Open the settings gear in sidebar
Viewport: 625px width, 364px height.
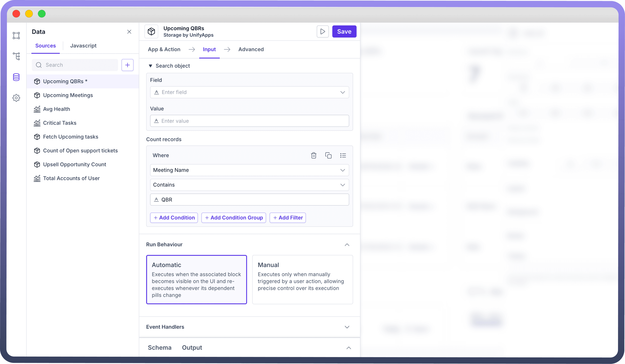coord(16,98)
